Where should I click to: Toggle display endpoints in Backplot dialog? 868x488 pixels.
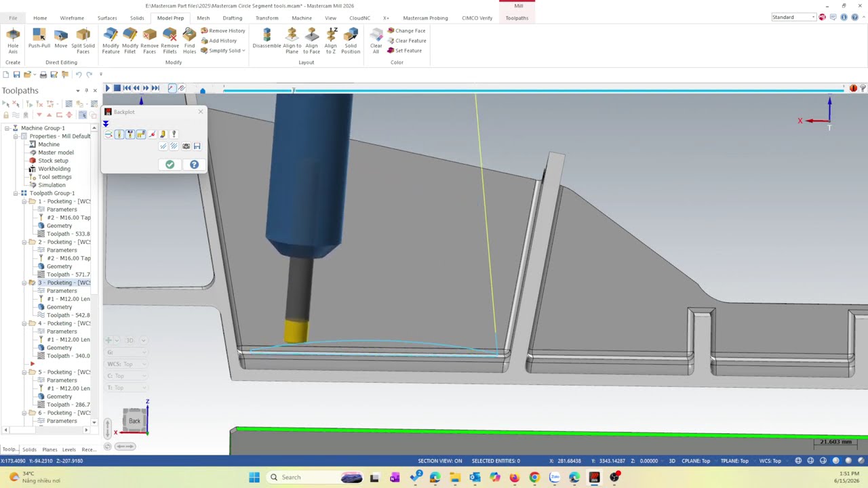click(x=152, y=135)
